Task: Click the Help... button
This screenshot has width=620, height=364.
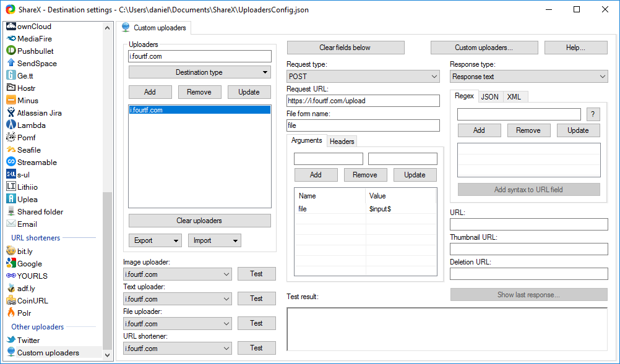Action: pyautogui.click(x=575, y=48)
